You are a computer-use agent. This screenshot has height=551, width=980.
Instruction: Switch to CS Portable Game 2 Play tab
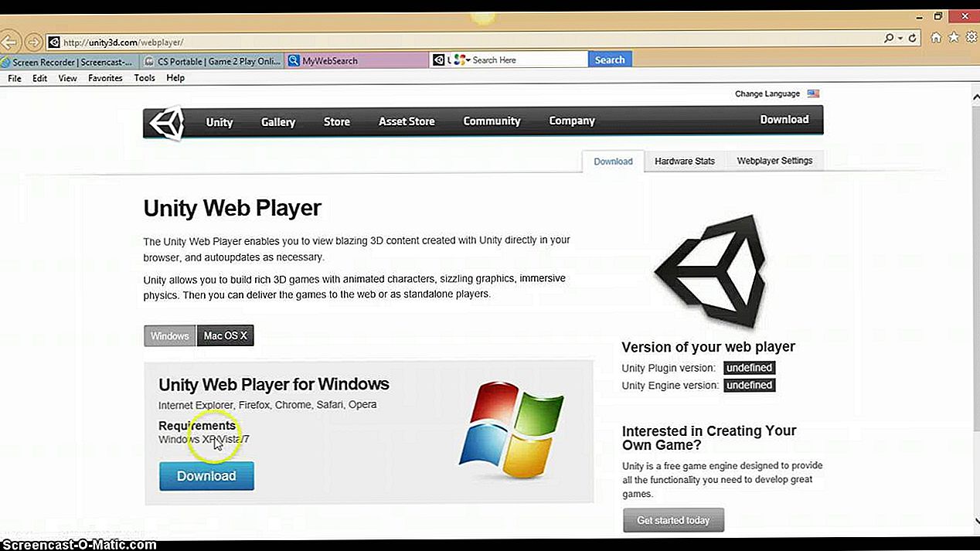(x=212, y=61)
